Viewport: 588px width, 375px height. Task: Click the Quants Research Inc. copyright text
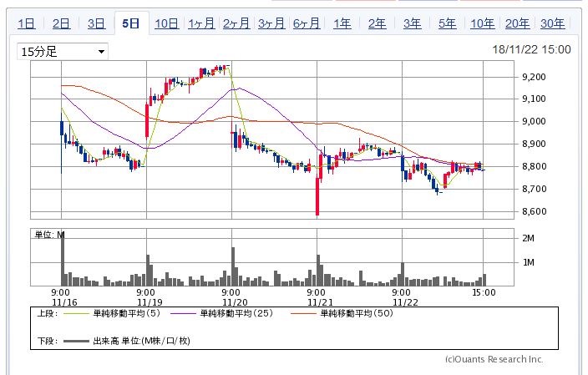point(494,359)
